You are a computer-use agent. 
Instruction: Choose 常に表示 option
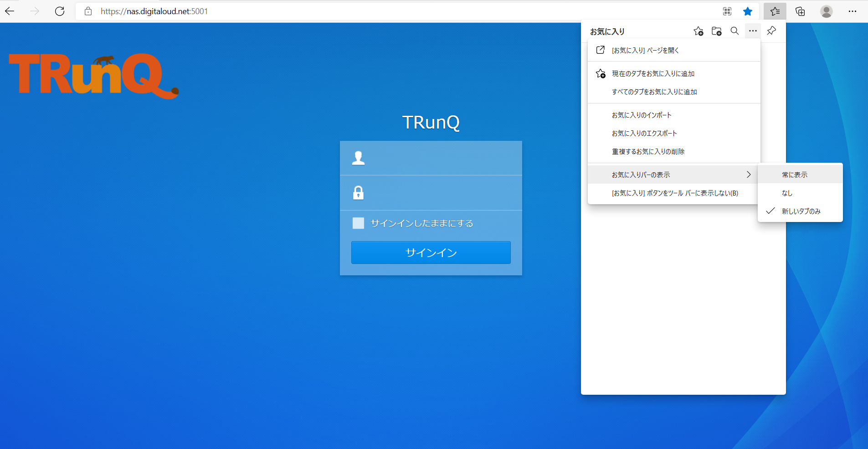coord(800,175)
